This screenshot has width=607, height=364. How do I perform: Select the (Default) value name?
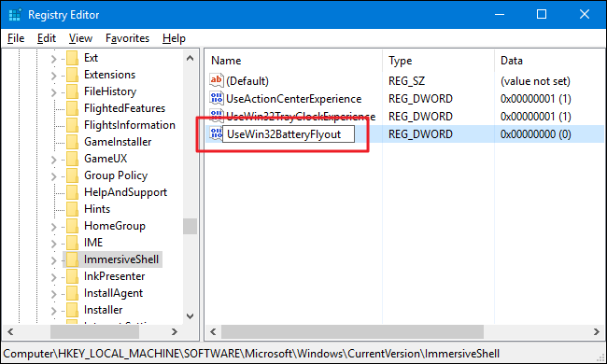(247, 81)
